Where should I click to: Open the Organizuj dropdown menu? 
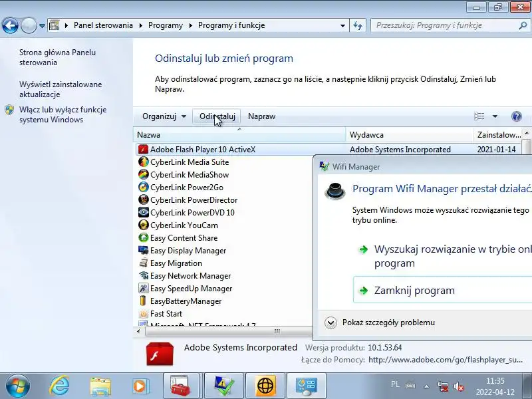(x=164, y=116)
